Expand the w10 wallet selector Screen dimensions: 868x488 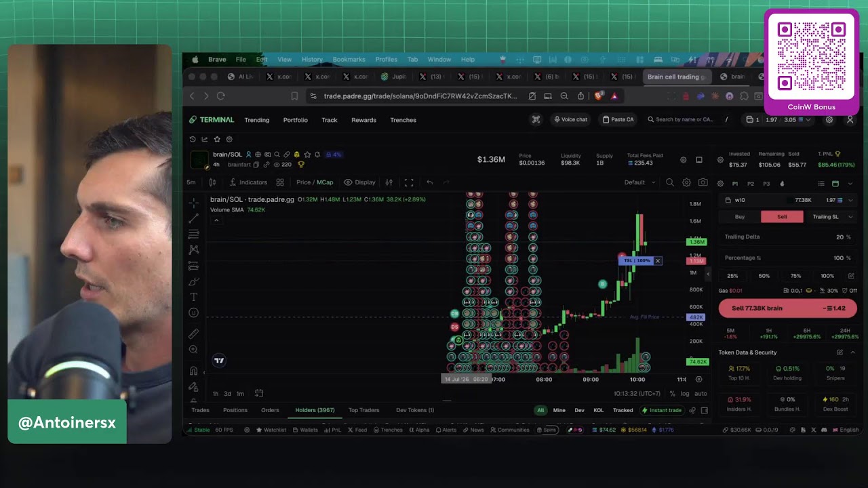click(x=787, y=200)
